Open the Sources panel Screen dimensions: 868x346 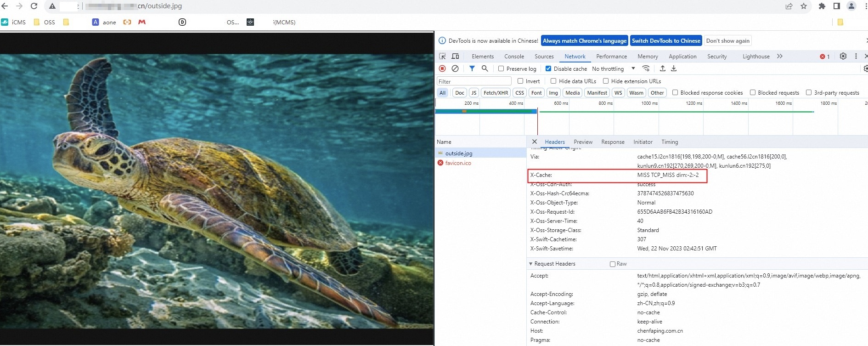pos(544,57)
